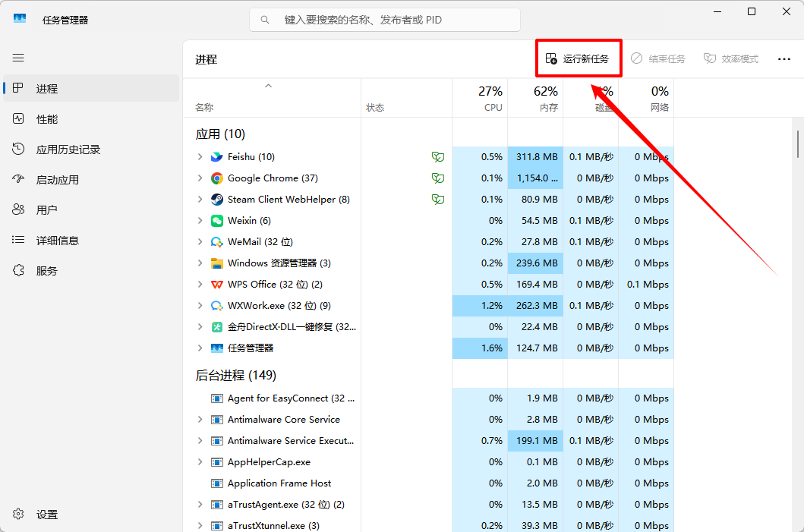The width and height of the screenshot is (804, 532).
Task: Click the 1,154.0 memory value for Chrome
Action: (x=537, y=178)
